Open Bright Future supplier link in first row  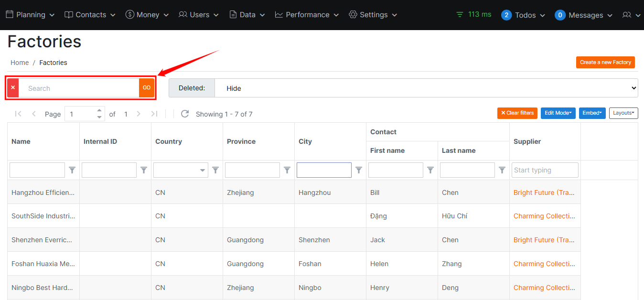click(x=544, y=193)
